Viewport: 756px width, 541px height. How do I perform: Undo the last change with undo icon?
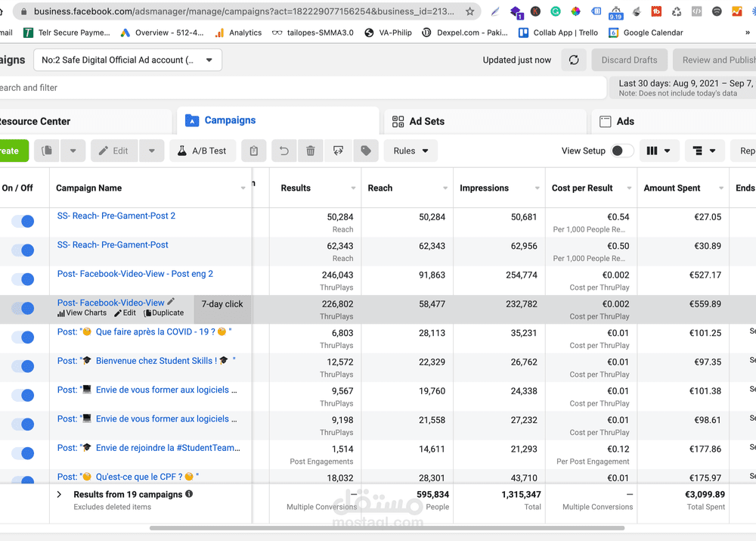284,151
